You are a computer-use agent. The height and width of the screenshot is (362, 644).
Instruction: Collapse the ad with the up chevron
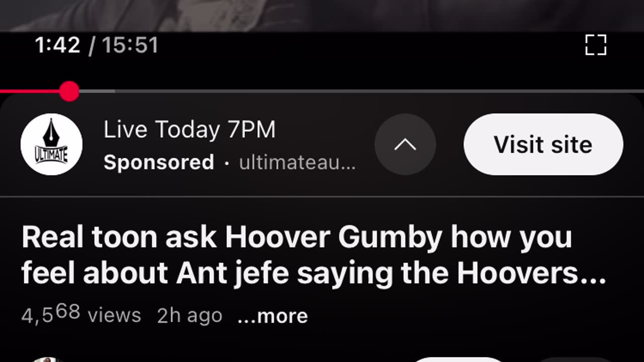[x=405, y=144]
